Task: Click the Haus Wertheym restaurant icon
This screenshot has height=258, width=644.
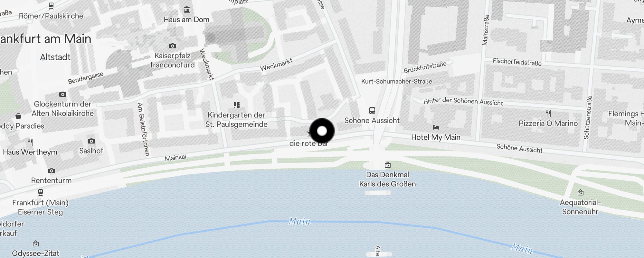Action: click(x=30, y=142)
